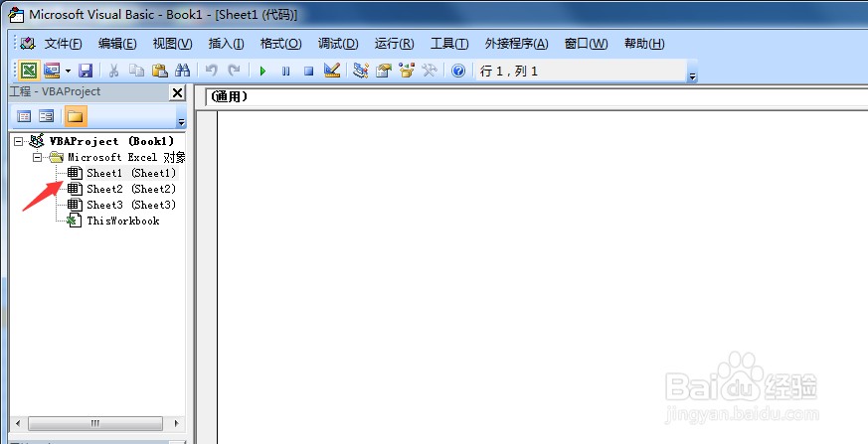The width and height of the screenshot is (868, 444).
Task: Open the 工具(T) menu
Action: 449,44
